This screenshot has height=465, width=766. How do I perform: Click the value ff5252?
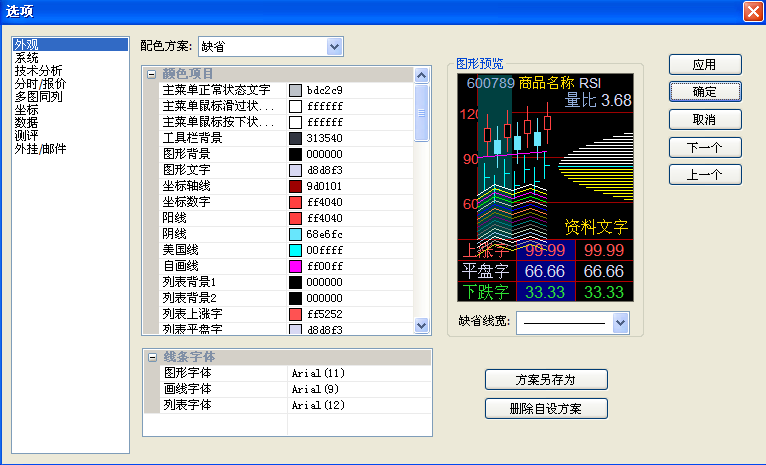pyautogui.click(x=324, y=314)
